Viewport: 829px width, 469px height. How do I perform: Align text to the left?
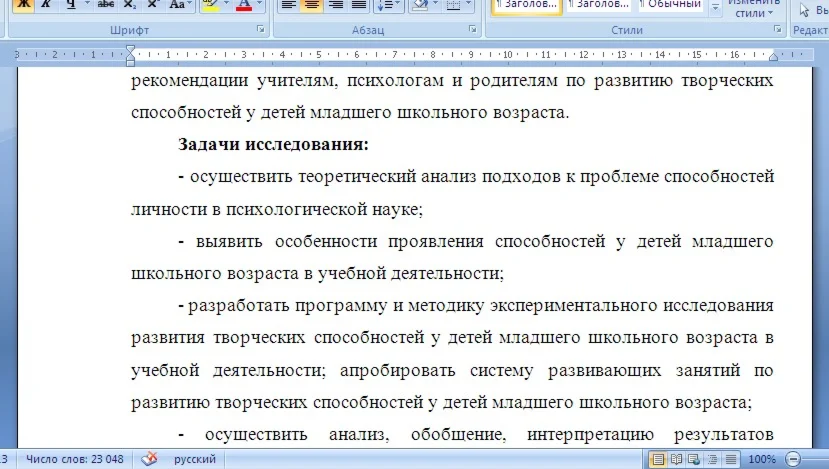288,5
